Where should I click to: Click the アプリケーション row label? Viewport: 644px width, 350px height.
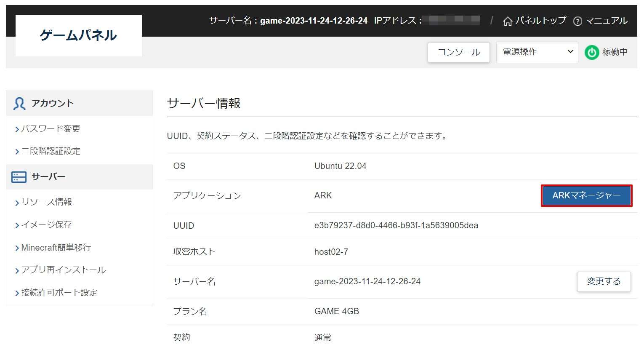(207, 195)
